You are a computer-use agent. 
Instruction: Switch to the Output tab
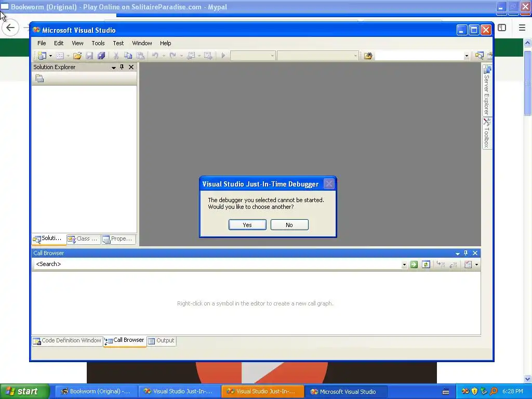(x=162, y=341)
